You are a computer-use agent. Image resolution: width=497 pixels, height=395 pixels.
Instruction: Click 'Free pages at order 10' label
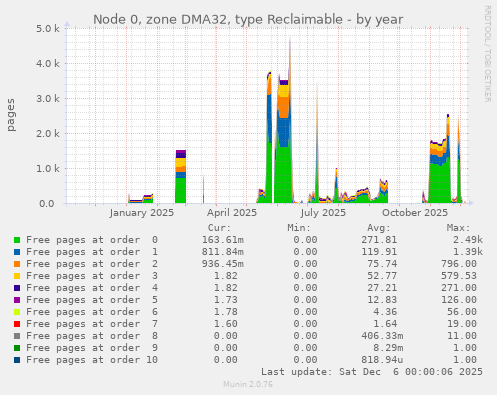pyautogui.click(x=92, y=360)
